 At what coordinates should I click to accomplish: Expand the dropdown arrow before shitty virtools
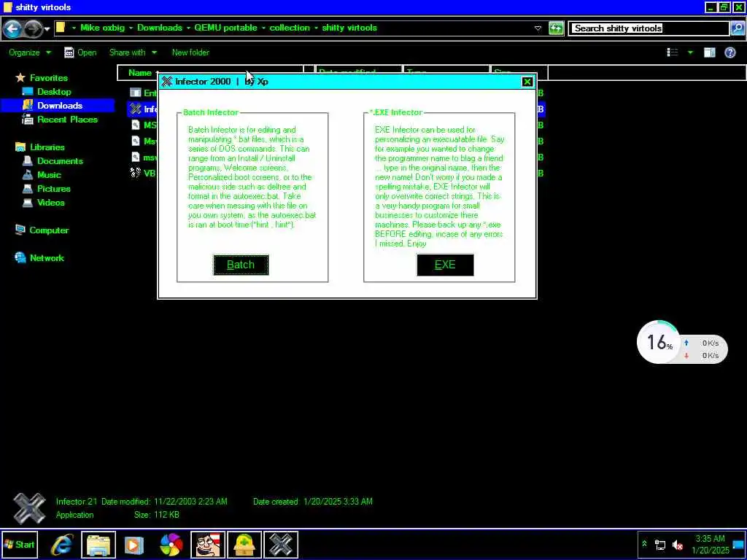(316, 28)
